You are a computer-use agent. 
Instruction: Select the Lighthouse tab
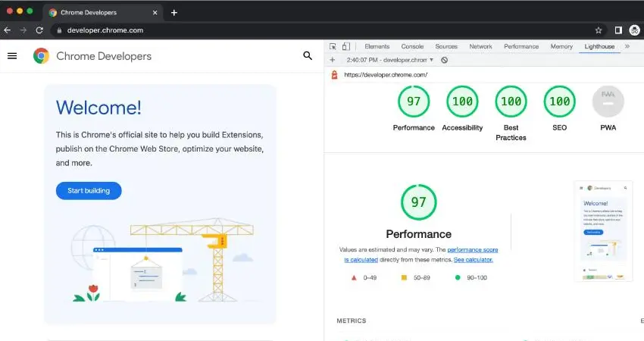(599, 46)
